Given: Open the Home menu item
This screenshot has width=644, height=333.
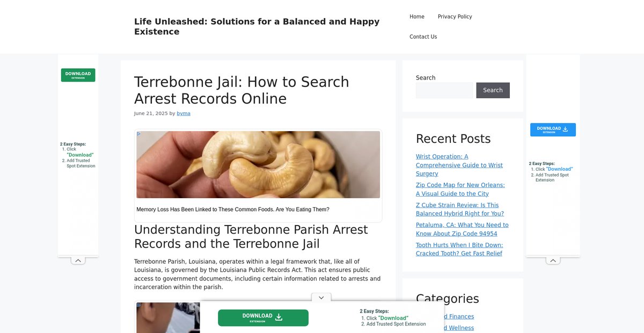Looking at the screenshot, I should coord(417,17).
